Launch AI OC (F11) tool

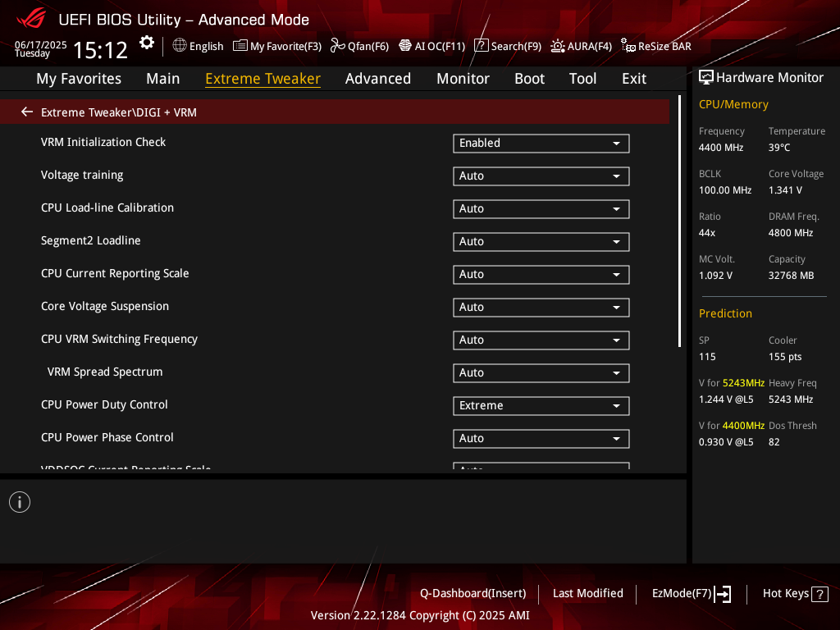(431, 46)
